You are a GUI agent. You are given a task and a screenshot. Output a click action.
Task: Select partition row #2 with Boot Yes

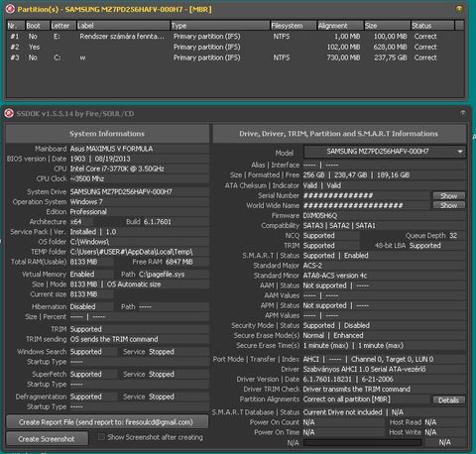point(235,47)
